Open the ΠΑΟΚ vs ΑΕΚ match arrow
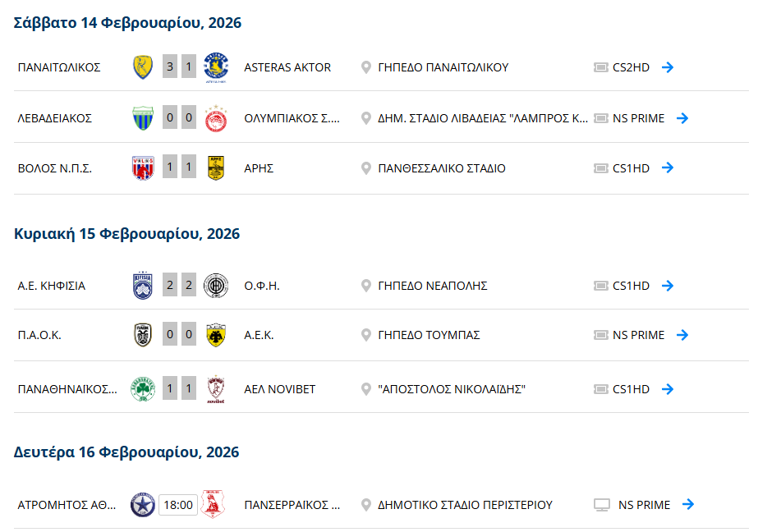 click(x=682, y=335)
